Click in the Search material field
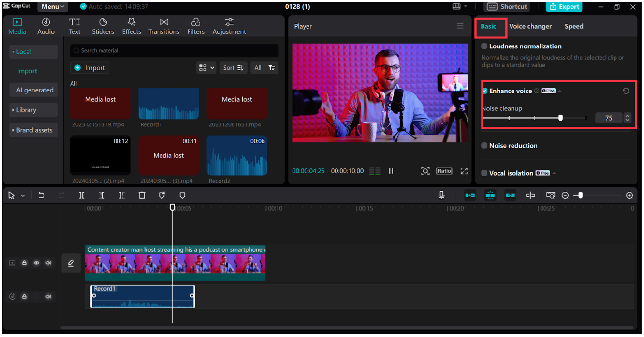Screen dimensions: 644x337 click(x=174, y=50)
